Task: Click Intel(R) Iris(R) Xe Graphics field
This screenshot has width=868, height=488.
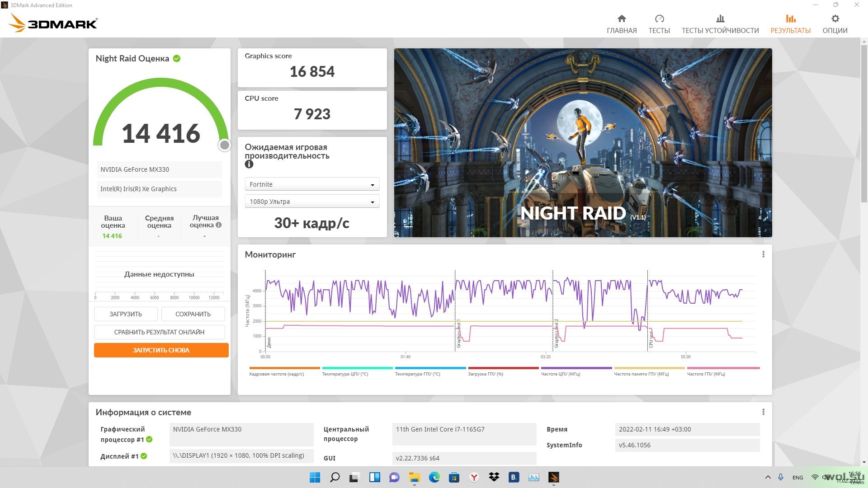Action: pyautogui.click(x=159, y=189)
